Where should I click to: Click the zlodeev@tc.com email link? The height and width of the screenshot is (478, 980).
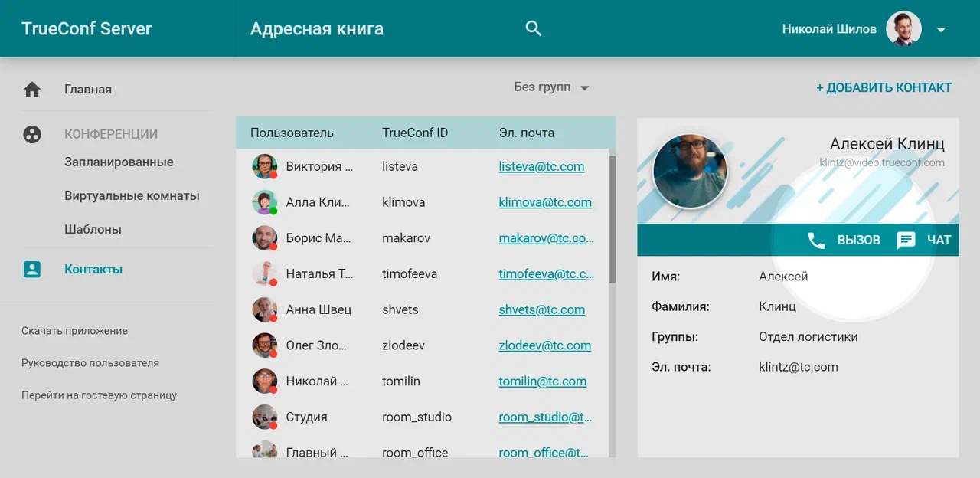[x=544, y=345]
